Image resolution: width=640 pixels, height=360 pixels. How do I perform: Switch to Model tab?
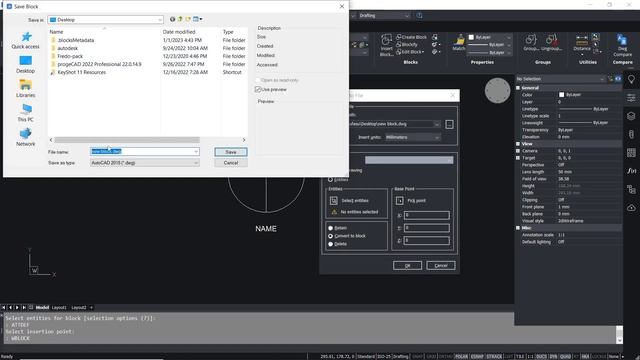click(42, 307)
